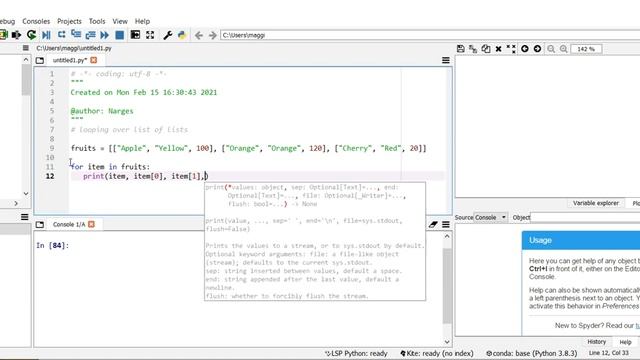Switch to Variable explorer tab
The height and width of the screenshot is (360, 640).
point(596,203)
